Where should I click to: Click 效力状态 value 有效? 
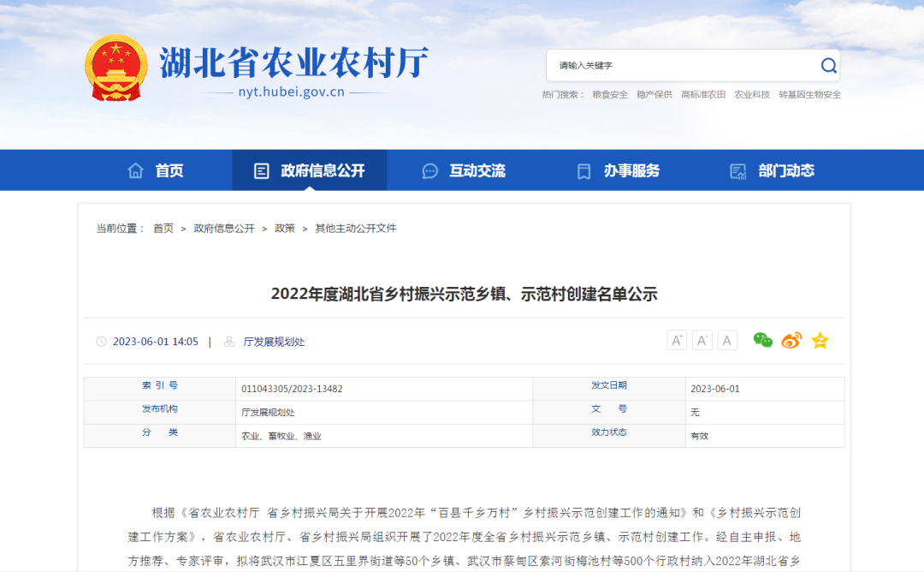700,436
